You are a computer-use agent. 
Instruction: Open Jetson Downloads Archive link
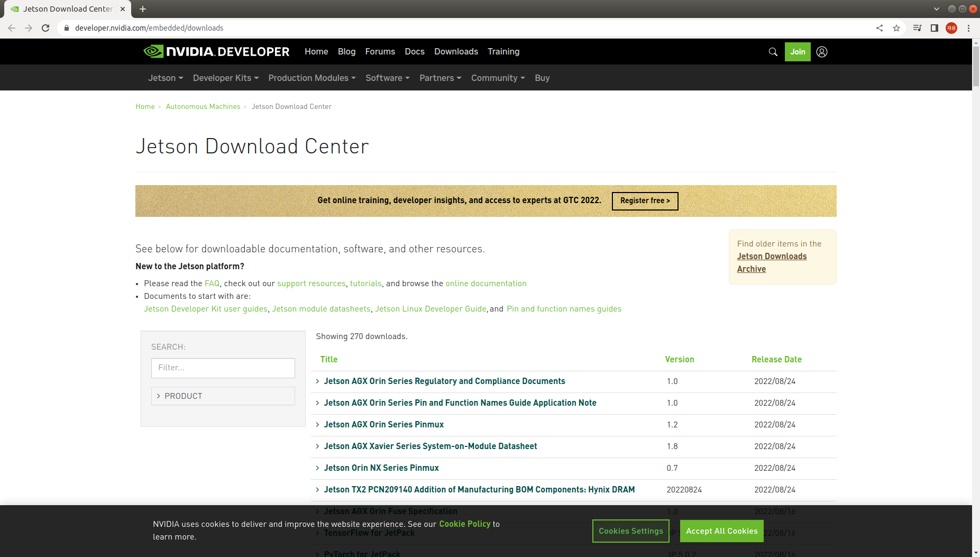click(772, 262)
